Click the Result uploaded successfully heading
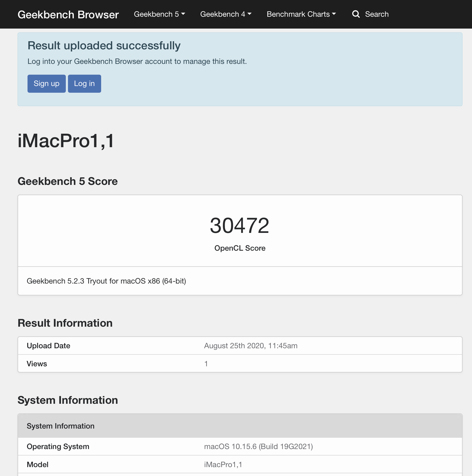Image resolution: width=472 pixels, height=476 pixels. (104, 46)
